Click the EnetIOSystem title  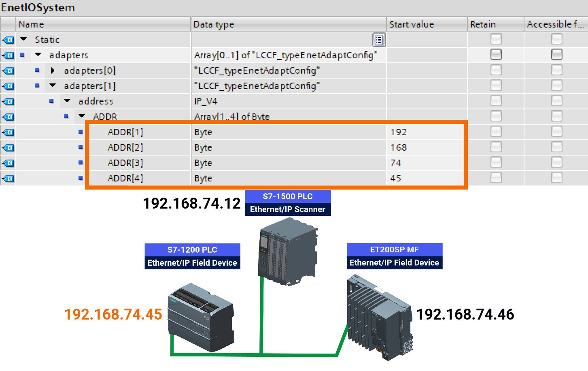[x=38, y=8]
